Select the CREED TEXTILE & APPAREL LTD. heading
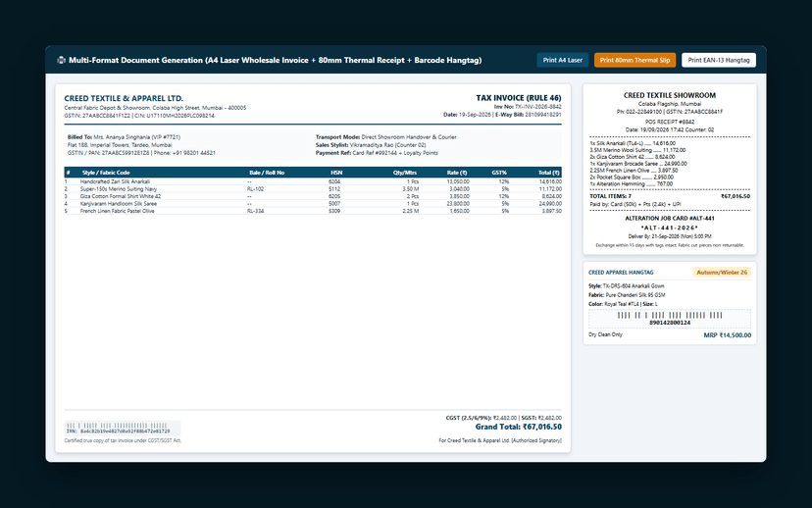Viewport: 812px width, 508px height. (124, 98)
